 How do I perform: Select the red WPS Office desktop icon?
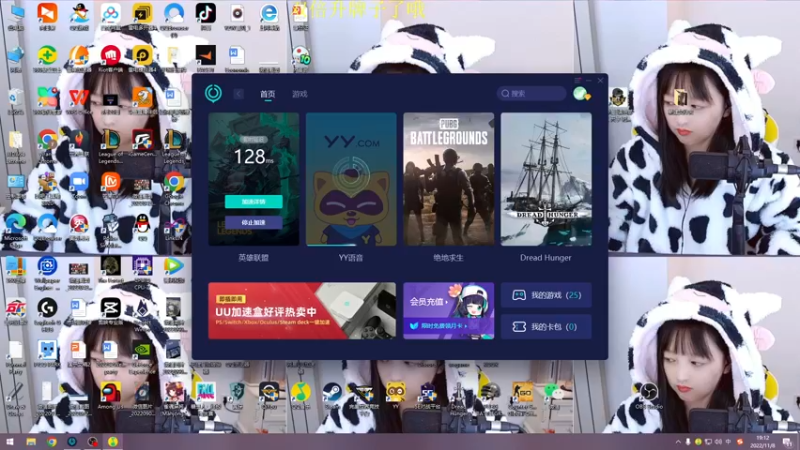pyautogui.click(x=79, y=97)
